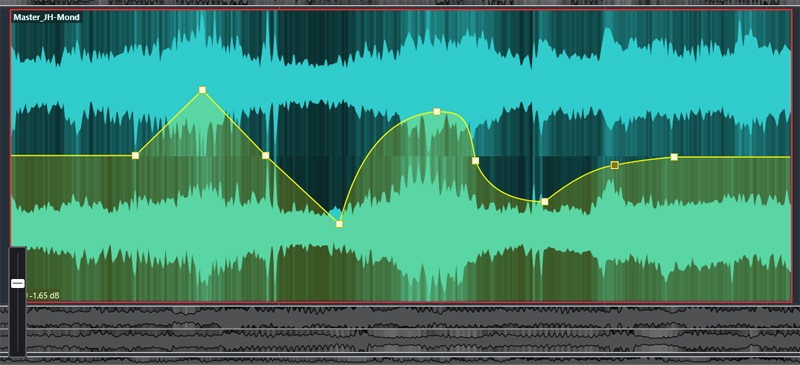Select the dark highlighted volume curve point

[615, 165]
